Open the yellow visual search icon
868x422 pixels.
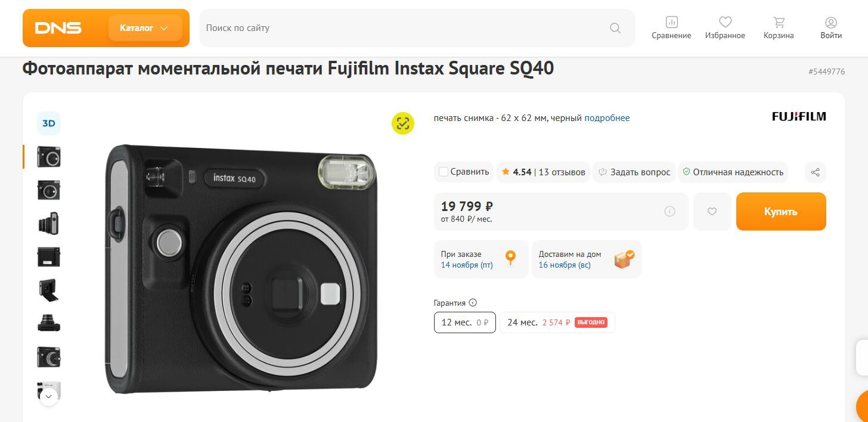pyautogui.click(x=403, y=123)
